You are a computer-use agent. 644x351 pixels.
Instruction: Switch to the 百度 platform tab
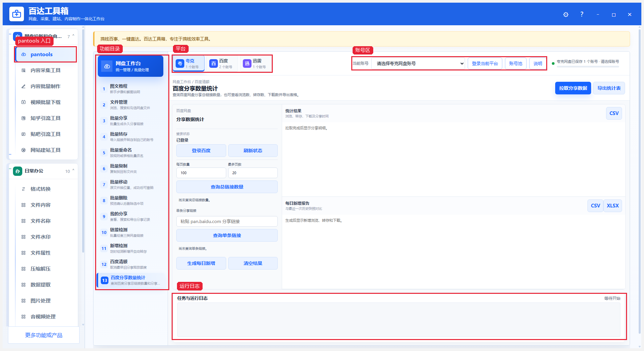[222, 63]
